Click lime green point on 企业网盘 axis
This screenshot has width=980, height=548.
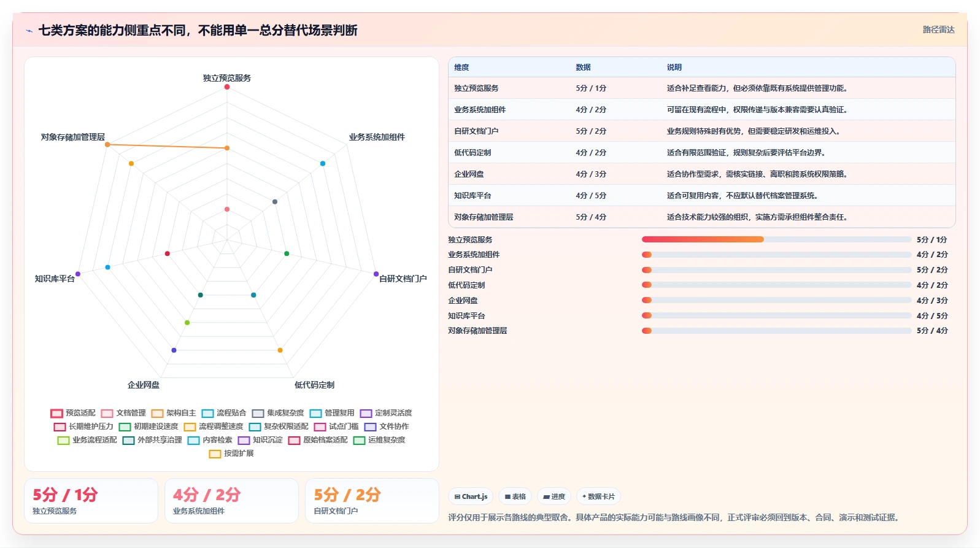(x=187, y=323)
